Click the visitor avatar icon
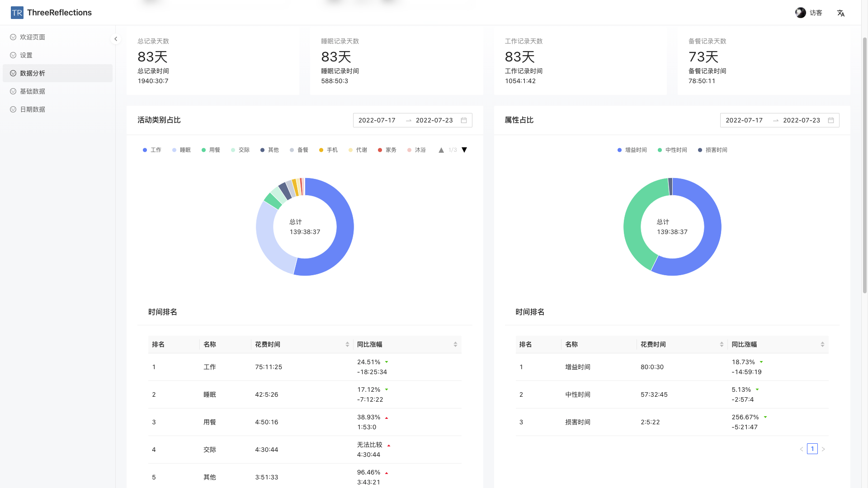Image resolution: width=868 pixels, height=488 pixels. coord(801,13)
